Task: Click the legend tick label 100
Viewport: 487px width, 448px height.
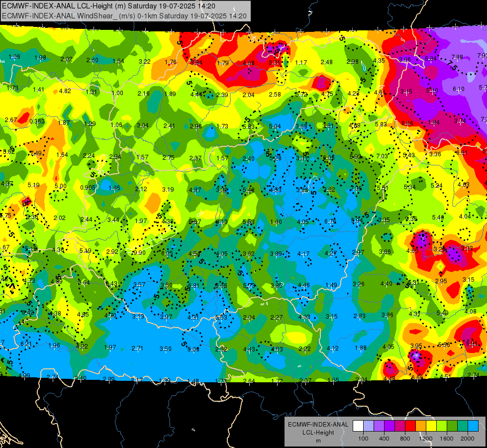Action: click(363, 439)
